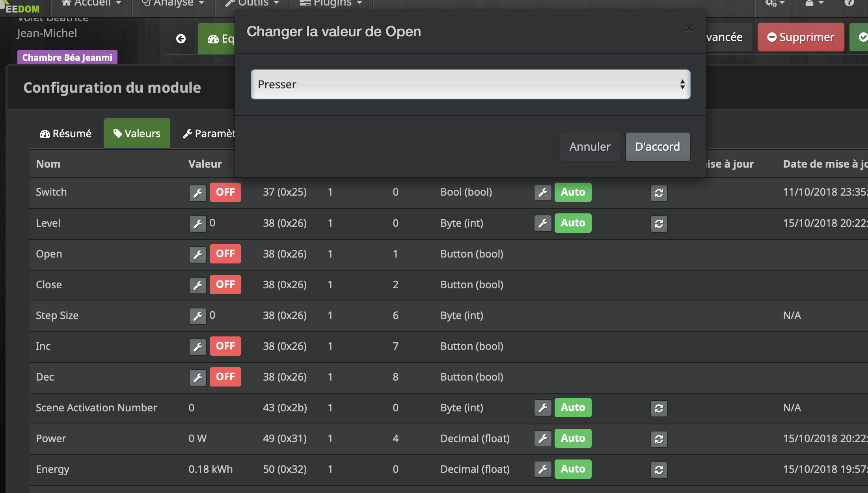Click the 37 (0x25) class cell
The image size is (868, 493).
point(285,192)
